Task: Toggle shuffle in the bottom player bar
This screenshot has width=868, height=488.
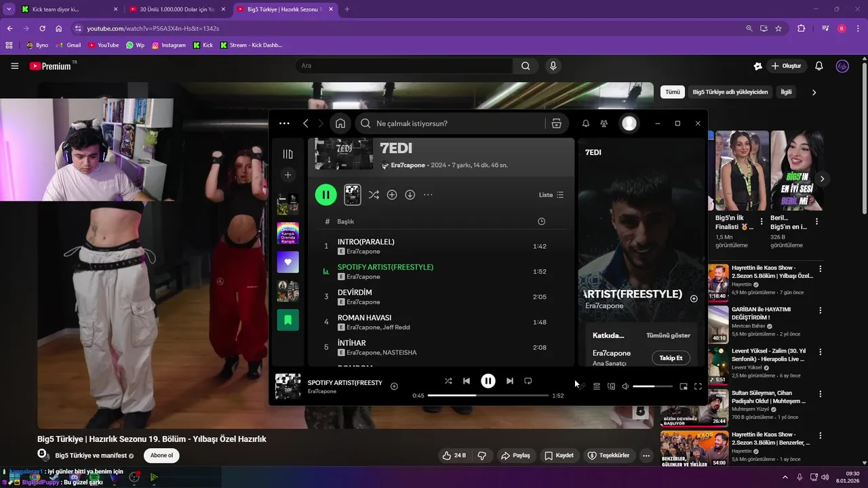Action: tap(448, 381)
